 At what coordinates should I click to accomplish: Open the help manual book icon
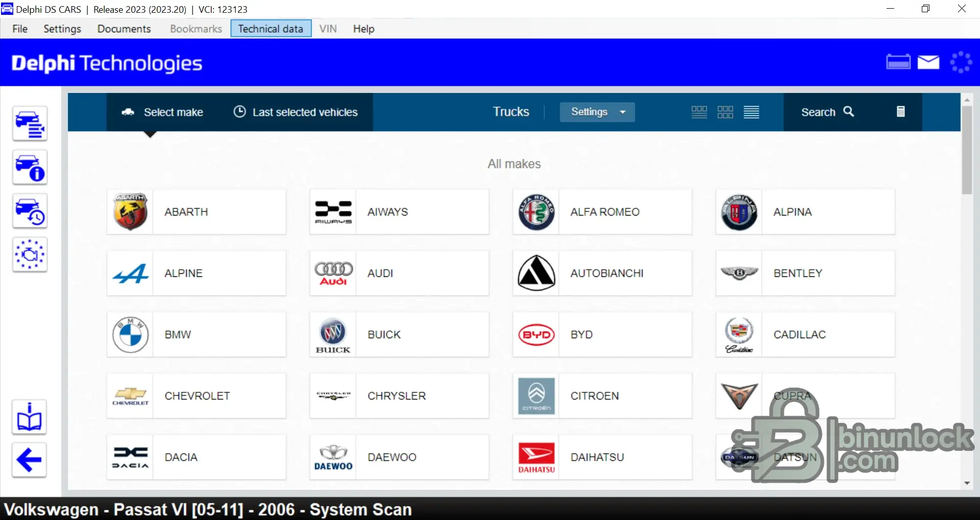click(x=29, y=418)
